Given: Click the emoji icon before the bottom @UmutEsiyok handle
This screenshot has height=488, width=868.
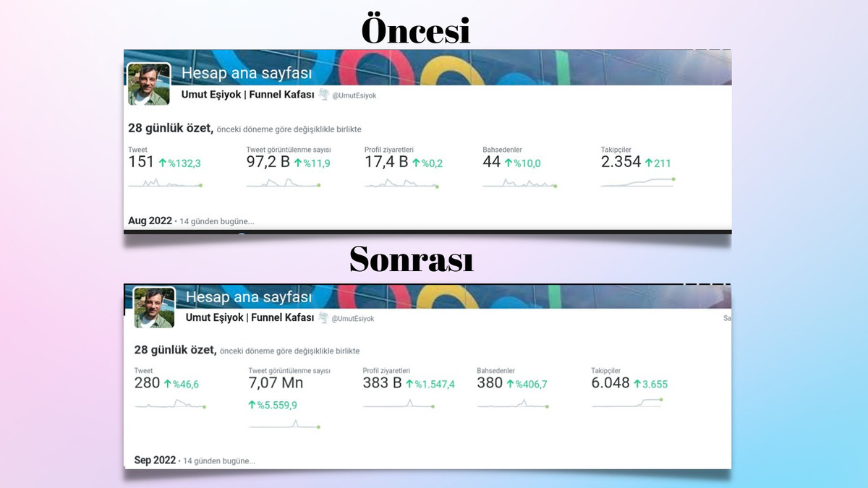Looking at the screenshot, I should pos(323,318).
